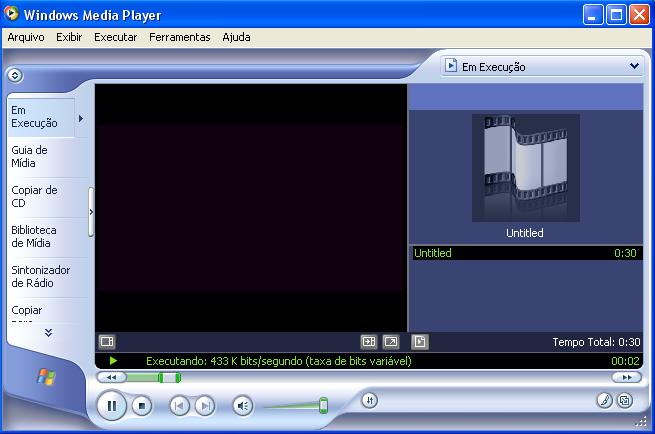Open the Ferramentas menu

[180, 37]
